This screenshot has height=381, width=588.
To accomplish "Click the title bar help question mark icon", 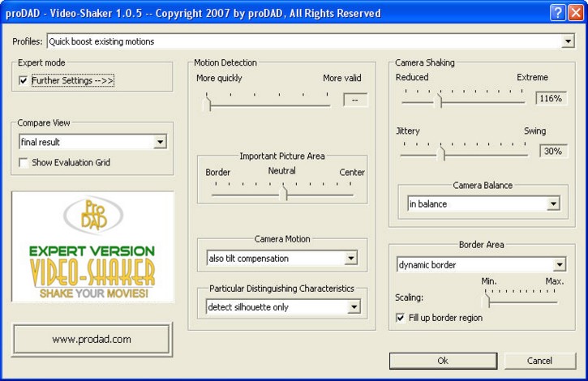I will tap(558, 13).
